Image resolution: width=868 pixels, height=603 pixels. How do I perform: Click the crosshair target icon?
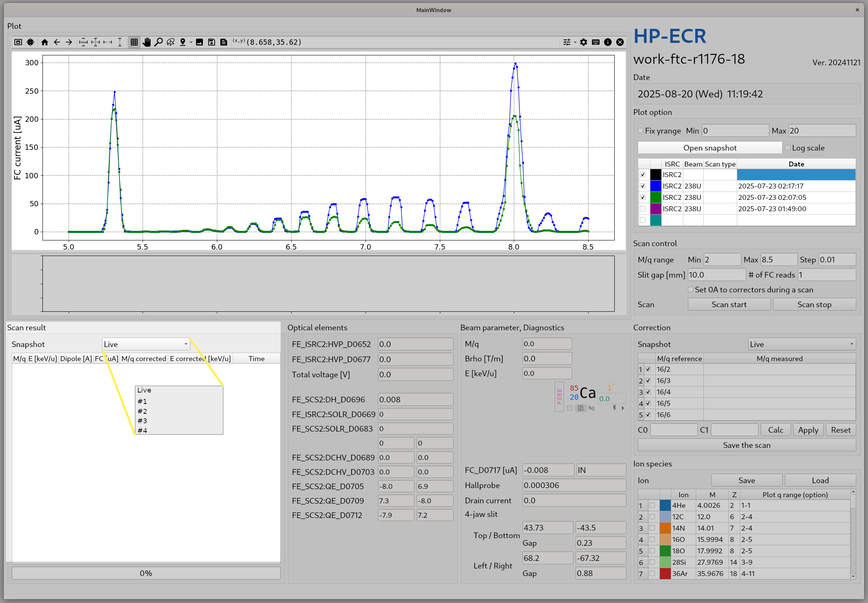(30, 42)
